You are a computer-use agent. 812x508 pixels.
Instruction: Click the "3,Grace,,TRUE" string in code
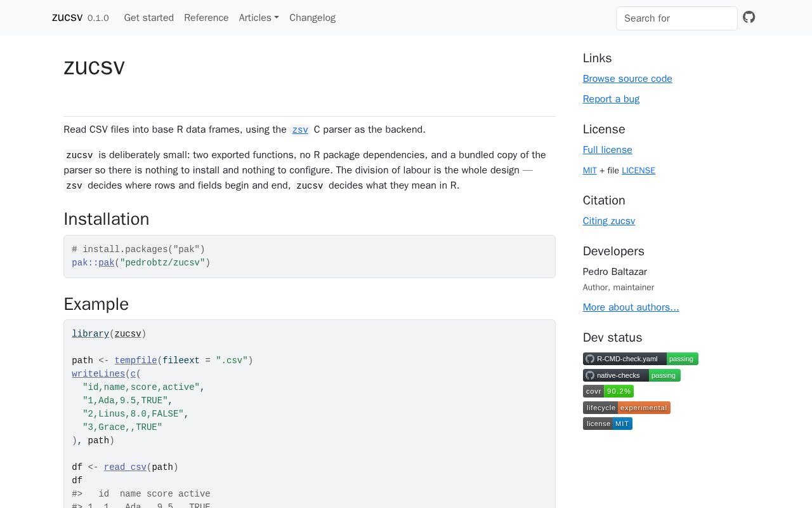pyautogui.click(x=122, y=427)
